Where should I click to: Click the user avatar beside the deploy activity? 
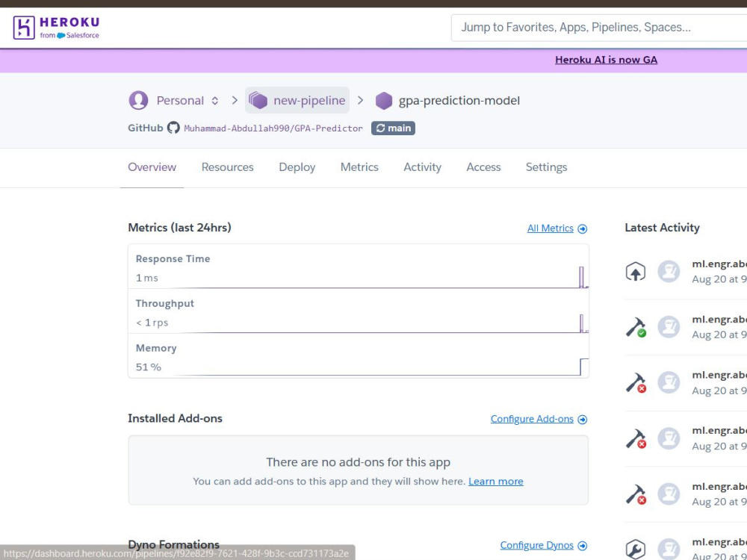(669, 272)
